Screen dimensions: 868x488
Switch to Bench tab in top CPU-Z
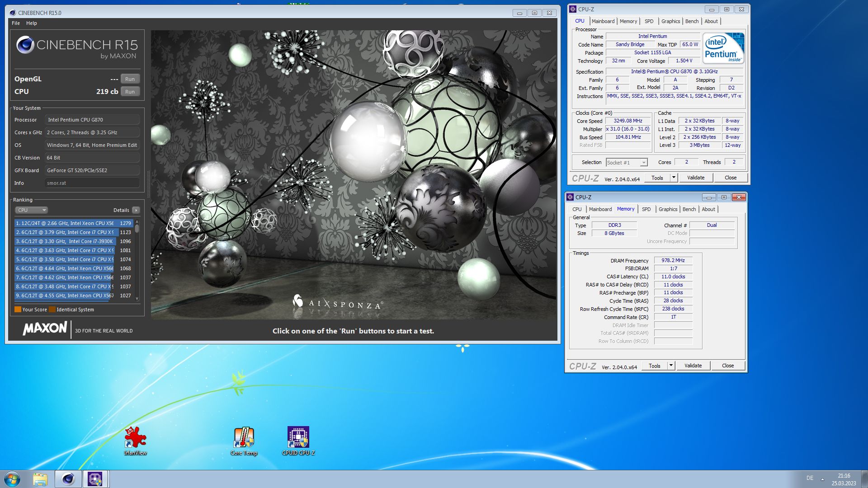(692, 21)
